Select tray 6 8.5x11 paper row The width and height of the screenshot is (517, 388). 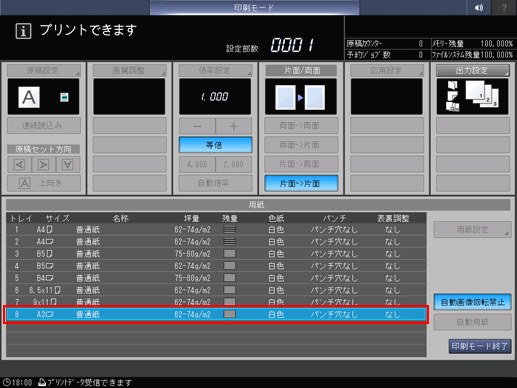(x=216, y=290)
